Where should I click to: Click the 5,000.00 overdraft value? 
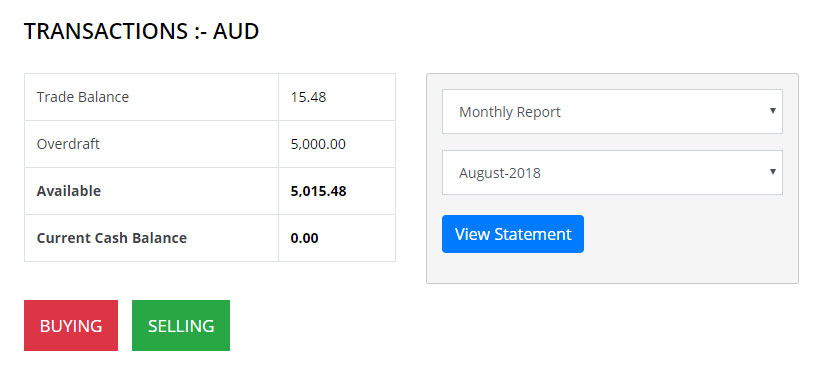(x=318, y=144)
